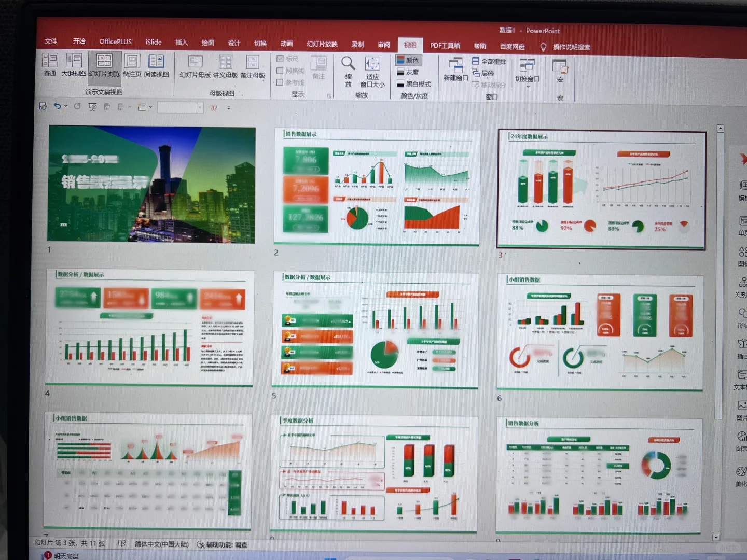Click the language indicator 简体中文(中国大陆)
Viewport: 747px width, 560px height.
tap(161, 544)
